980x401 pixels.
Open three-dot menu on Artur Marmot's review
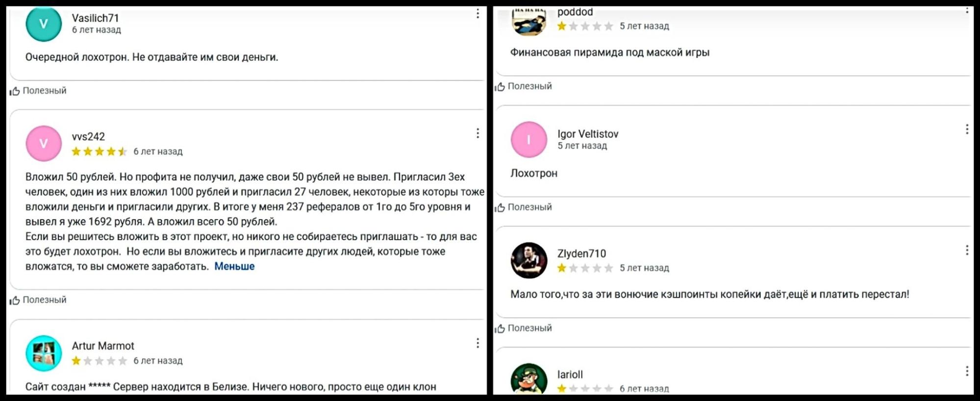coord(477,343)
